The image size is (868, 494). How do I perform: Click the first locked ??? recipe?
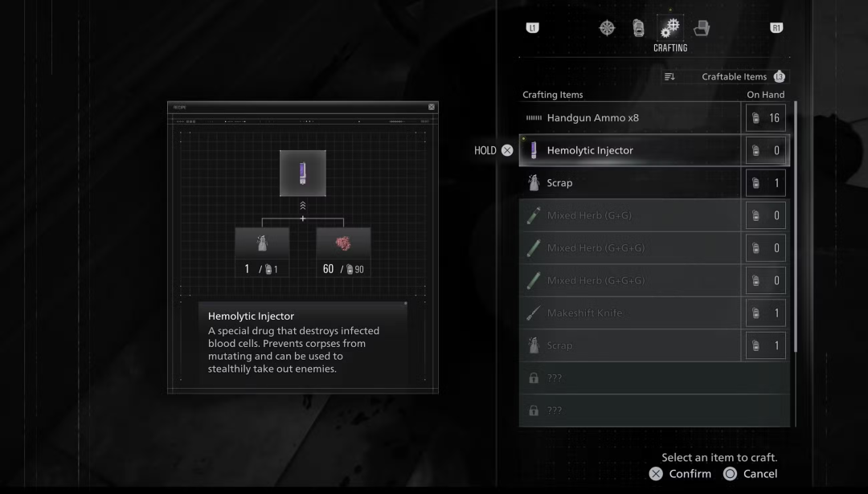(x=631, y=378)
